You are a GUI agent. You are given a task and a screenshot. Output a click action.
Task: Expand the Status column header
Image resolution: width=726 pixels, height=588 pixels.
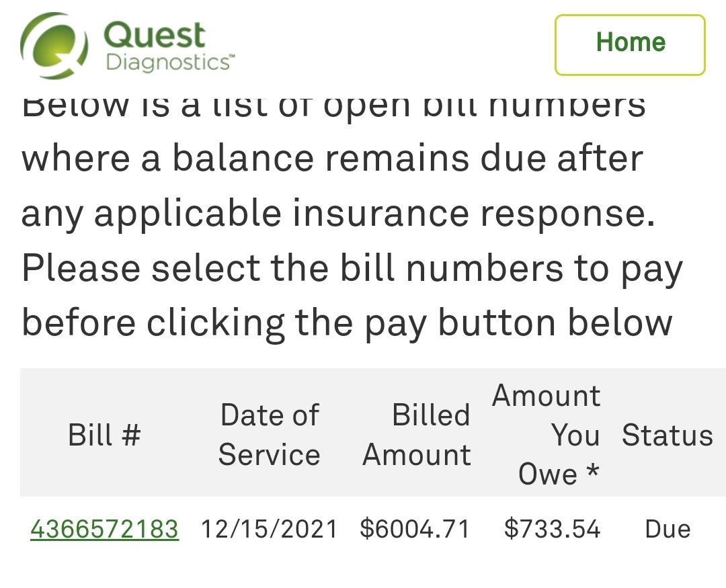point(668,434)
